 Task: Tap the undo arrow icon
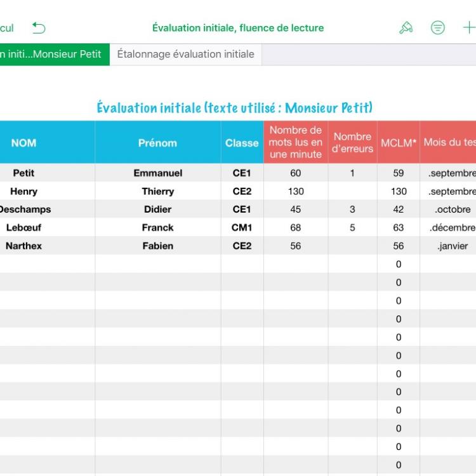click(39, 28)
